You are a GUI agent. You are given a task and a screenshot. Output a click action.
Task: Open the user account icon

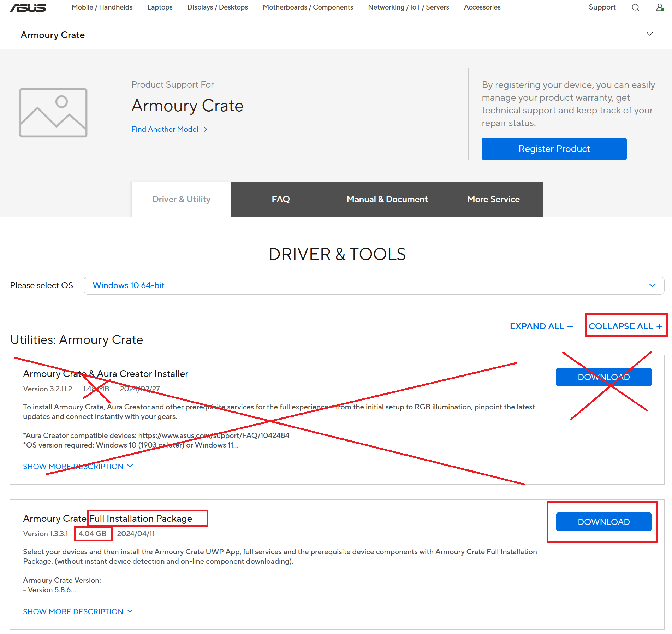660,7
